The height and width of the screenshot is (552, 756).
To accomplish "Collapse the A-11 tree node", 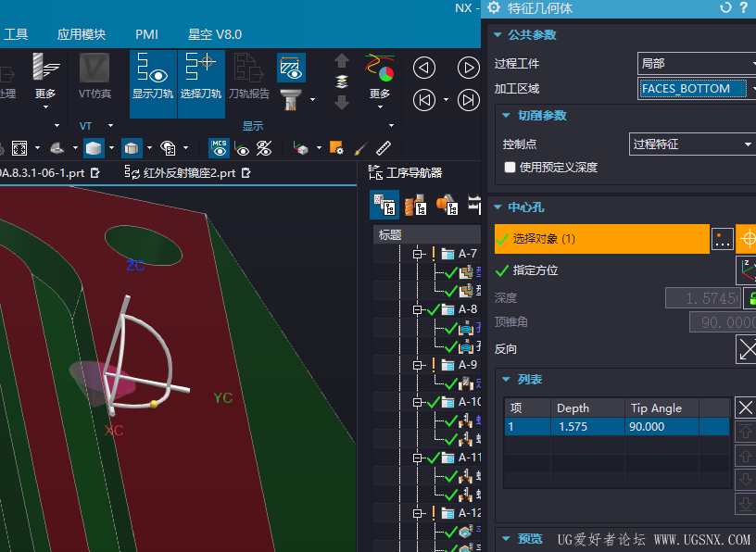I will click(x=418, y=458).
